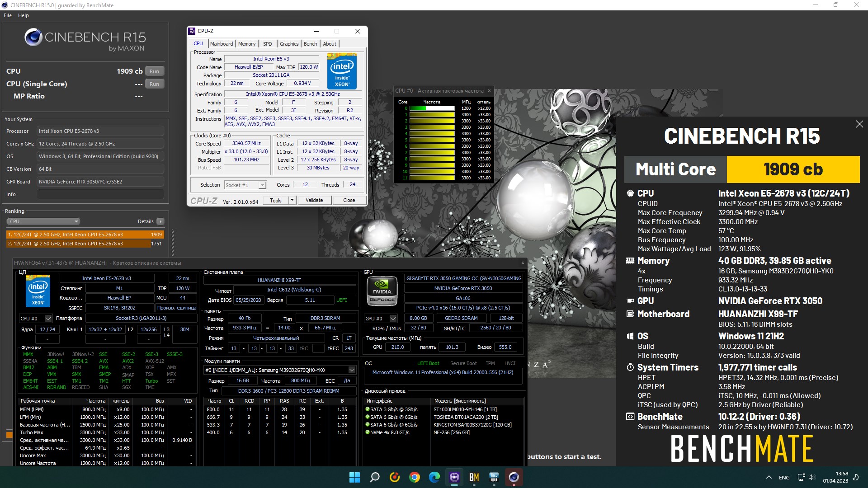Open the Windows Start menu
Viewport: 868px width, 488px height.
[x=355, y=477]
